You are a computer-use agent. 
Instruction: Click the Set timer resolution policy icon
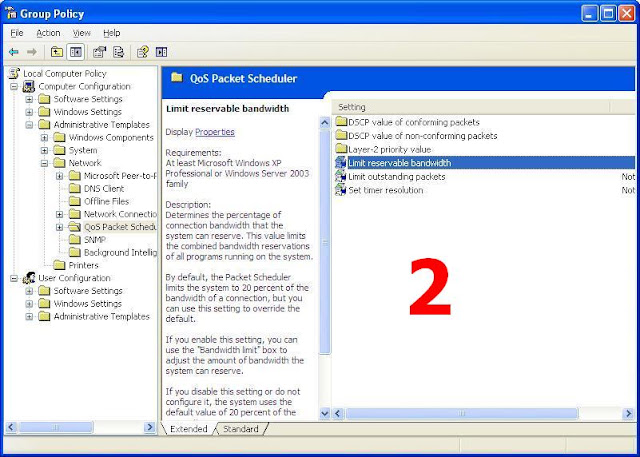pos(340,190)
